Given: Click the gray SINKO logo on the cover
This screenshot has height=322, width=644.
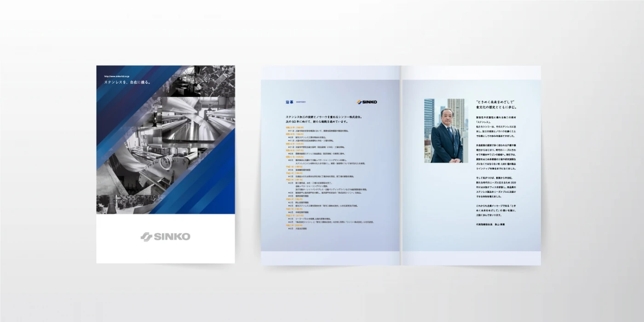Looking at the screenshot, I should [x=165, y=237].
